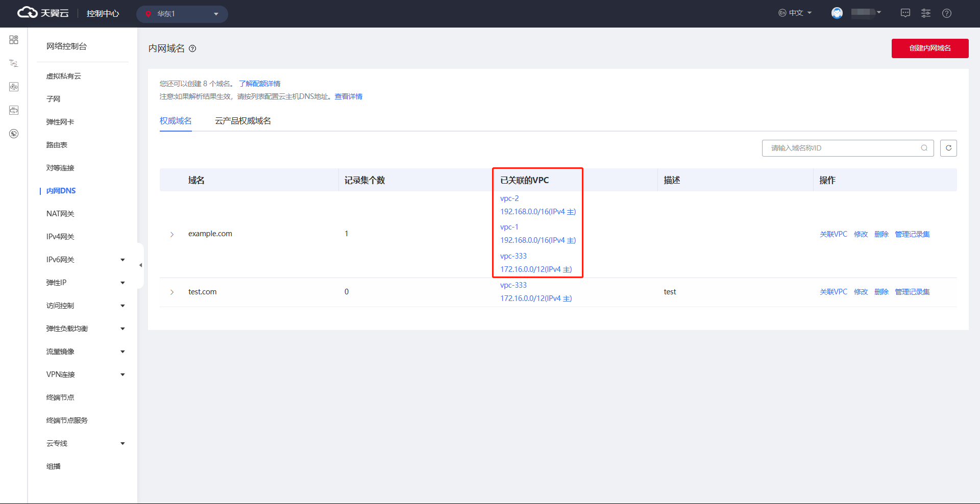Expand the 弹性IP sidebar submenu
The width and height of the screenshot is (980, 504).
(x=122, y=283)
